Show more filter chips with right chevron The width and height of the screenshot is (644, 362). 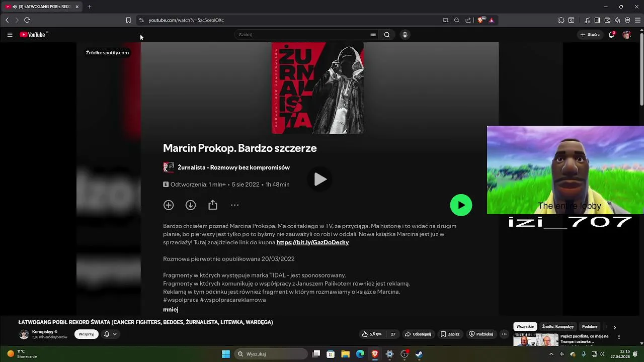(614, 327)
